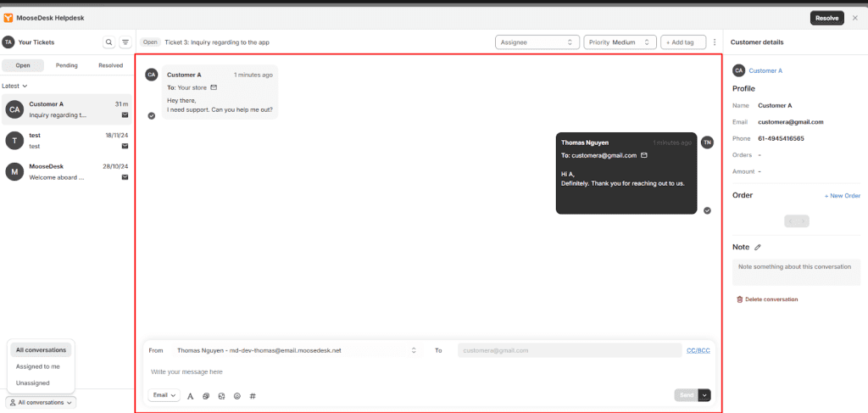Close the MooseDesk Helpdesk panel
The image size is (868, 413).
(855, 19)
